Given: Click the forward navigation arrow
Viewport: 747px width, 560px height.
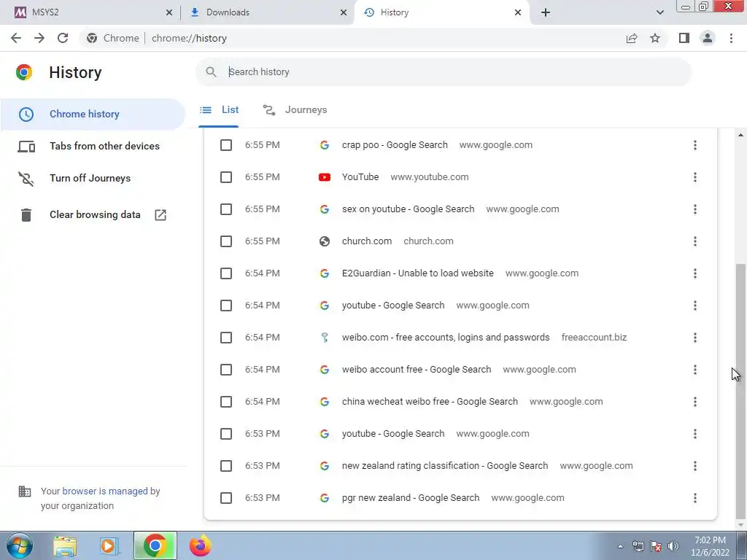Looking at the screenshot, I should [39, 38].
